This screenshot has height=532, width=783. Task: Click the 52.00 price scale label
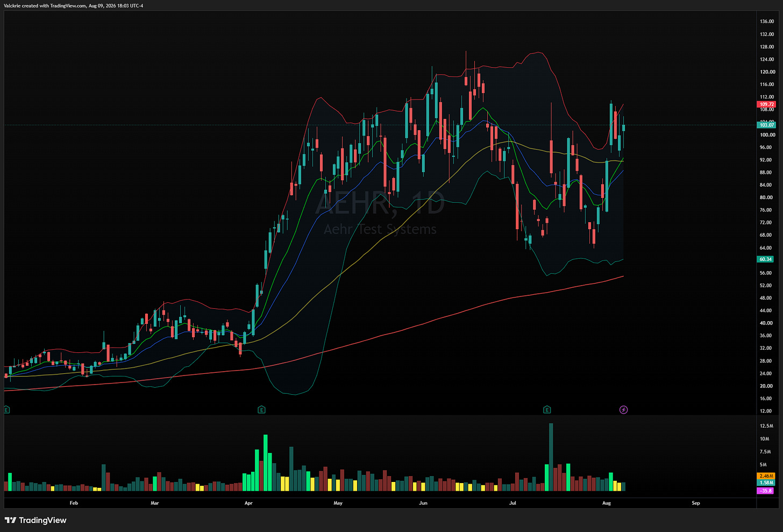coord(766,286)
